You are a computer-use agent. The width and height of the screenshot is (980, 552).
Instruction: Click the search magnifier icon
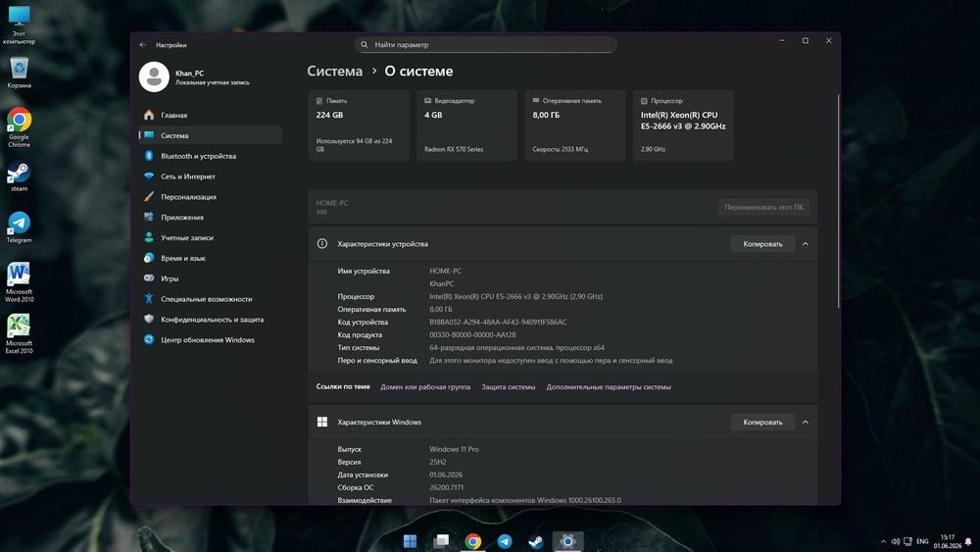click(365, 45)
